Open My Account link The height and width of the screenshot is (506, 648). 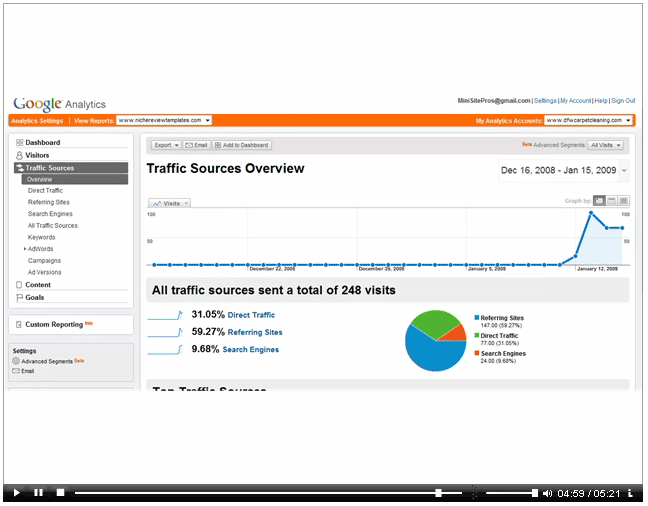[576, 101]
